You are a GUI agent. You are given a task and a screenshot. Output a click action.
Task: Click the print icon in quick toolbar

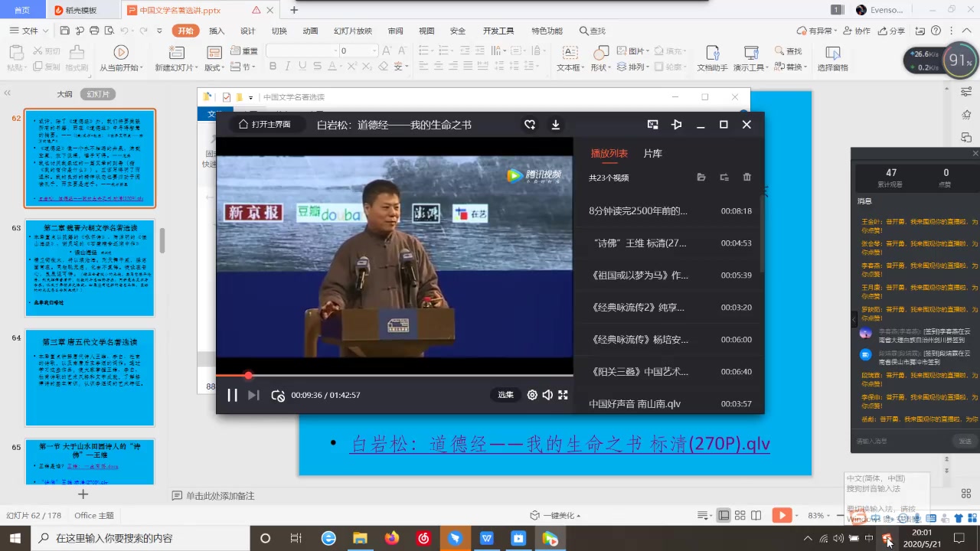(93, 31)
